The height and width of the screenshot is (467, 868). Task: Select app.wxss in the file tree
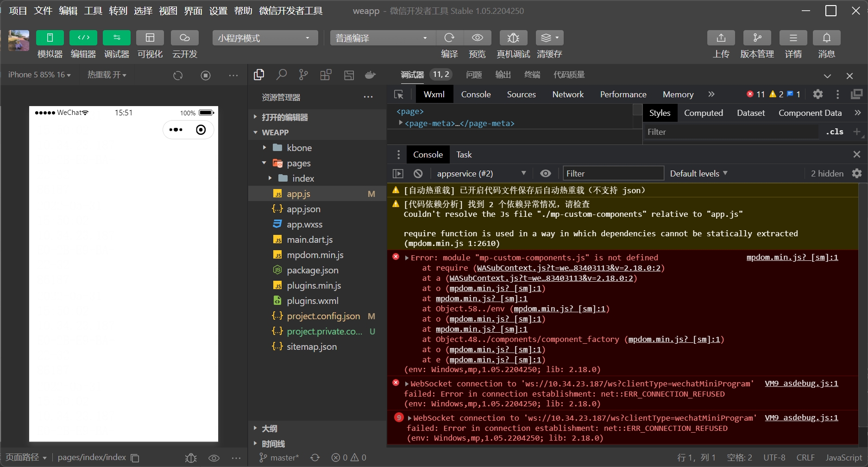pos(304,224)
